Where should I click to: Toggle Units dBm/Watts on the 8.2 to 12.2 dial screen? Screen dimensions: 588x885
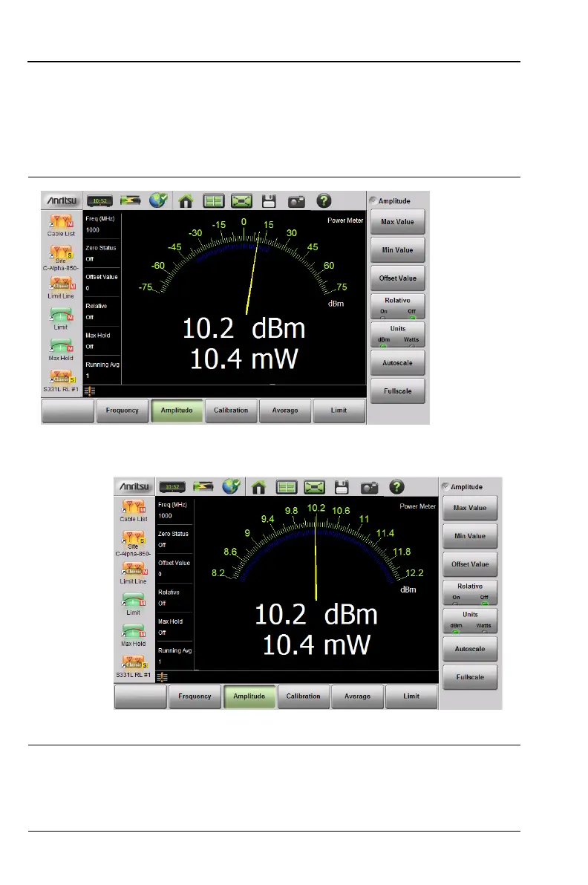tap(470, 620)
